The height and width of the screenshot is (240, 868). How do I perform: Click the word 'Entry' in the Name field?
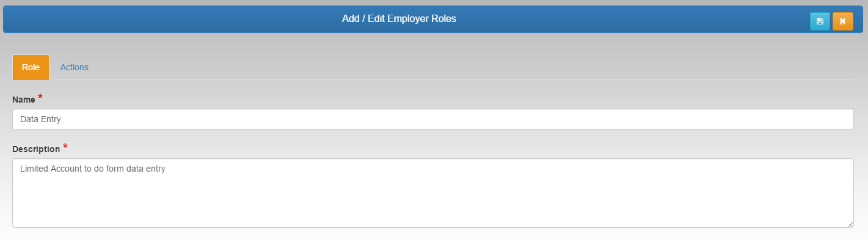coord(51,120)
